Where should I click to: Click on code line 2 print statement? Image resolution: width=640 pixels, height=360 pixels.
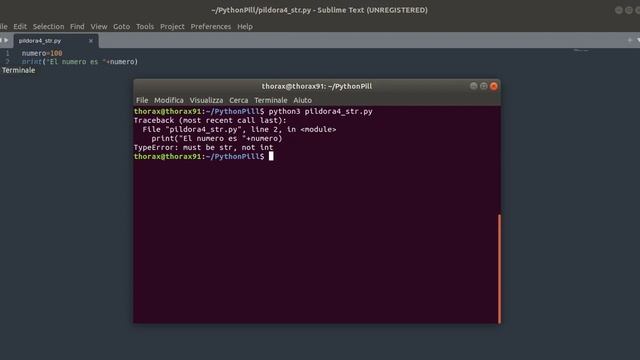coord(80,62)
